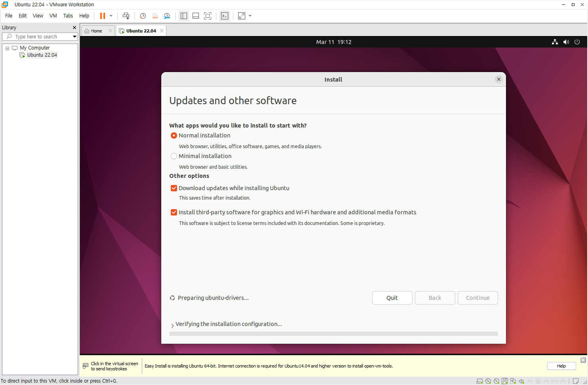
Task: Click the console view toolbar icon
Action: coord(225,16)
